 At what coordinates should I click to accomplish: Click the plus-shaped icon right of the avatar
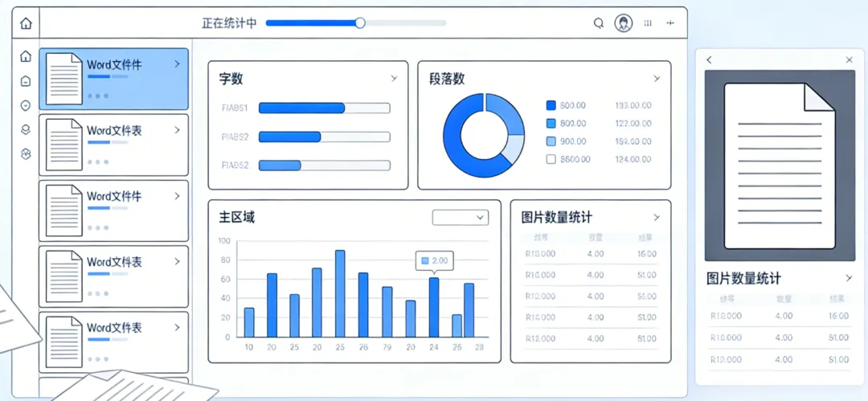click(670, 23)
